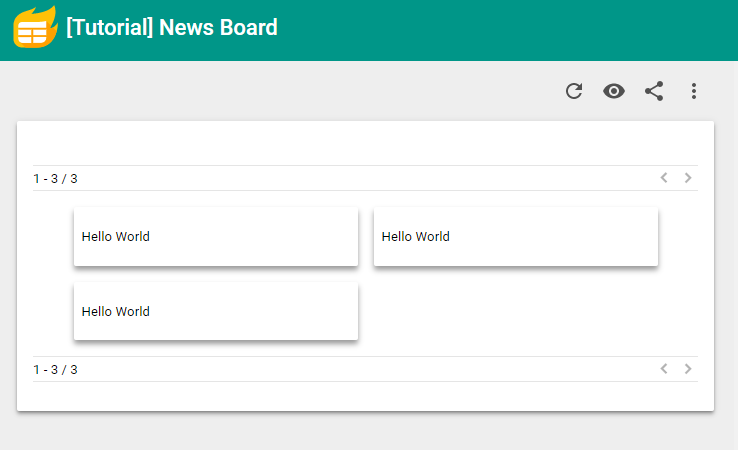Open the top-left Hello World card
738x450 pixels.
(x=216, y=236)
